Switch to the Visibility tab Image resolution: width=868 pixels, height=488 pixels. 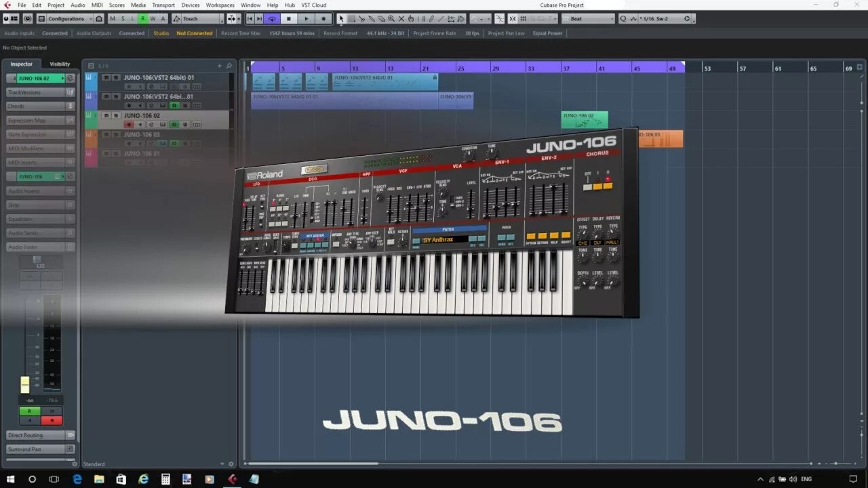click(60, 64)
